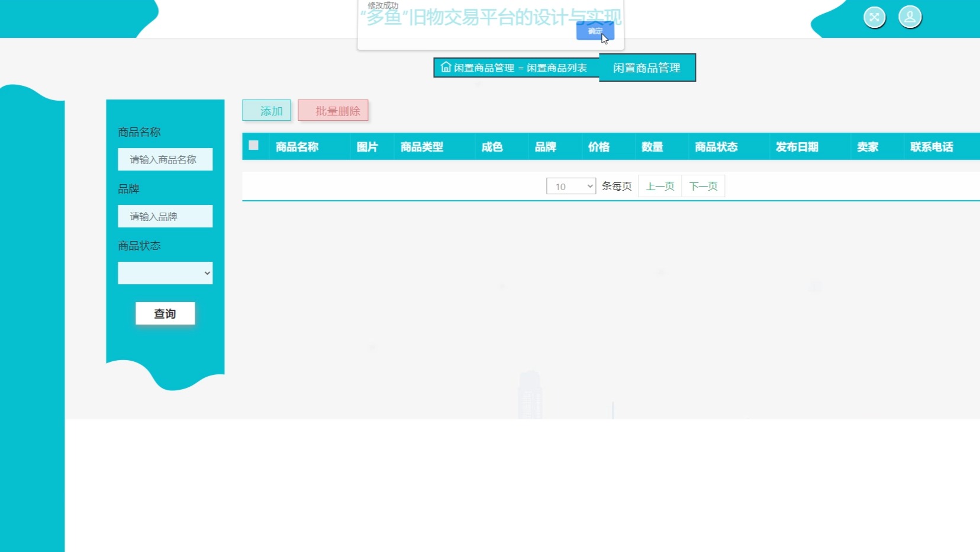Click the 批量删除 button

coord(333,111)
